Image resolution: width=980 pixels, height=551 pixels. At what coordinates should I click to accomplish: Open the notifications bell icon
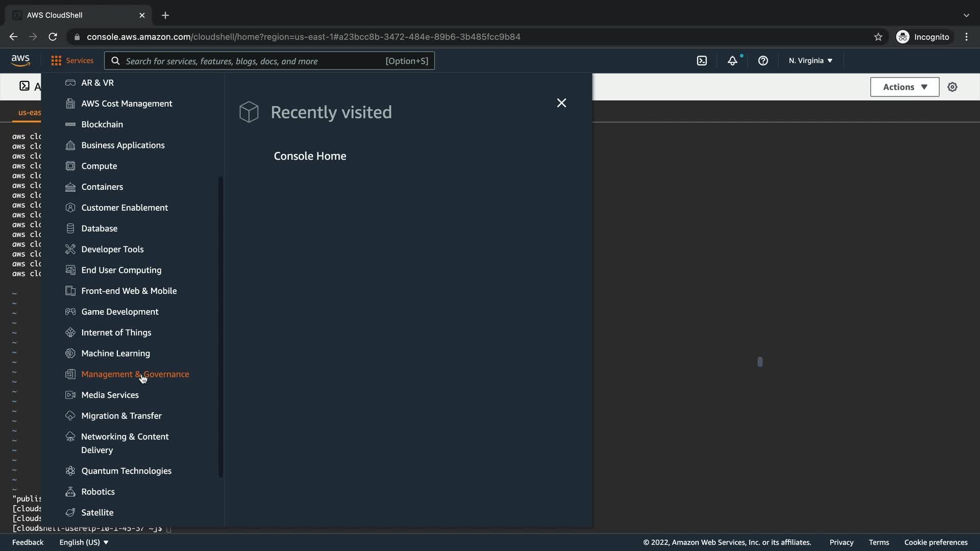pos(732,61)
